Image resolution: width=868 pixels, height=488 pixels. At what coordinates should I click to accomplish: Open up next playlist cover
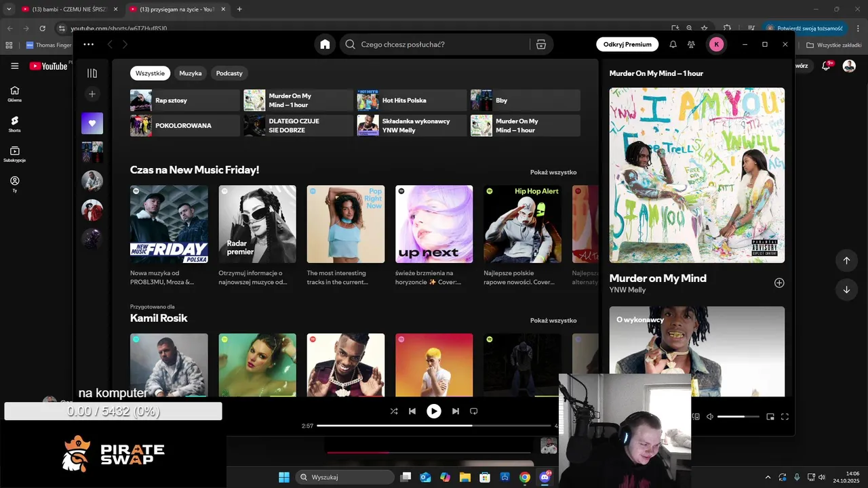[x=434, y=224]
